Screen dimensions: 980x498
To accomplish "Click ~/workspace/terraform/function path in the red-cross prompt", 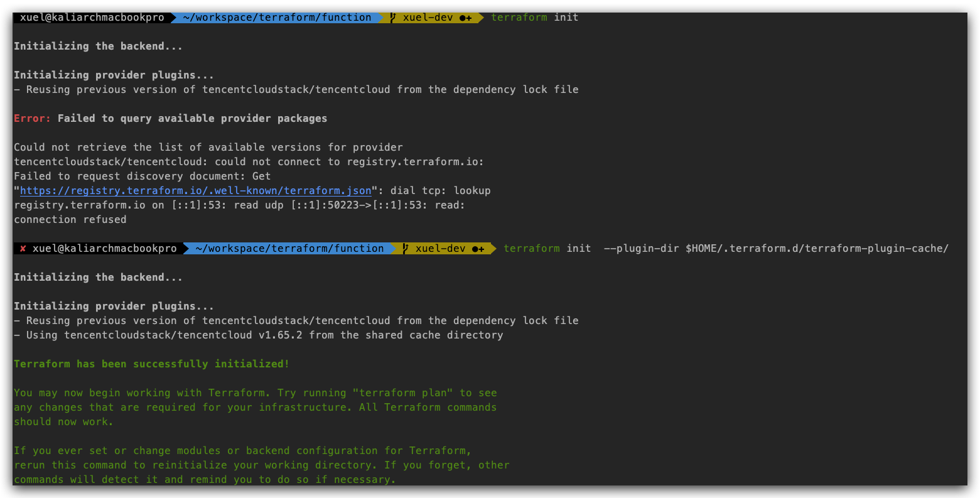I will pyautogui.click(x=289, y=249).
